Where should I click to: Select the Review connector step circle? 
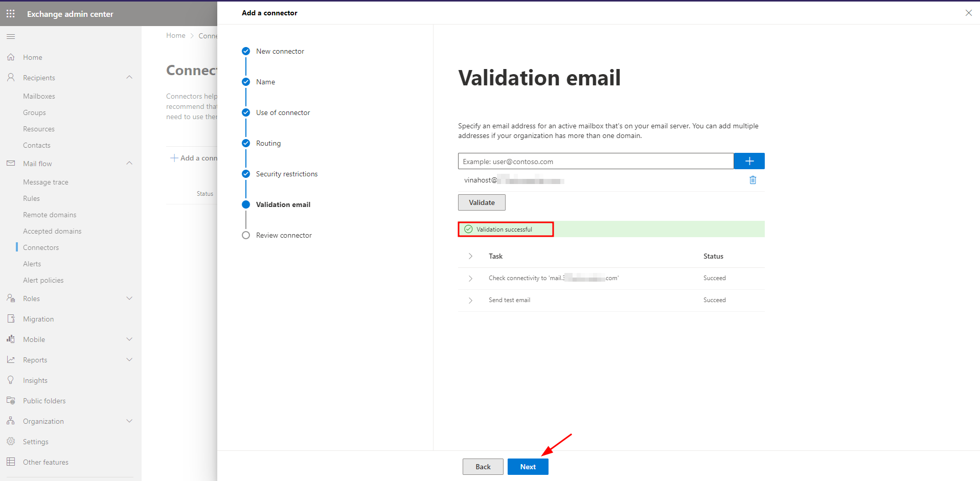[246, 235]
